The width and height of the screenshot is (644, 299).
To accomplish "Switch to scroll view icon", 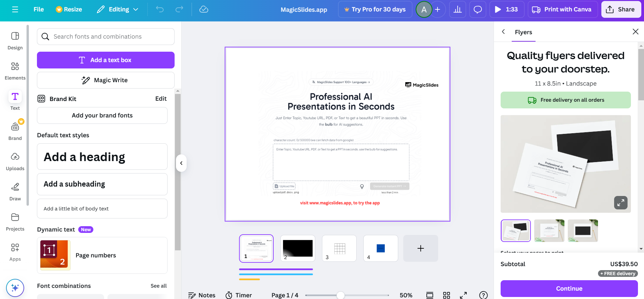I will (x=430, y=295).
